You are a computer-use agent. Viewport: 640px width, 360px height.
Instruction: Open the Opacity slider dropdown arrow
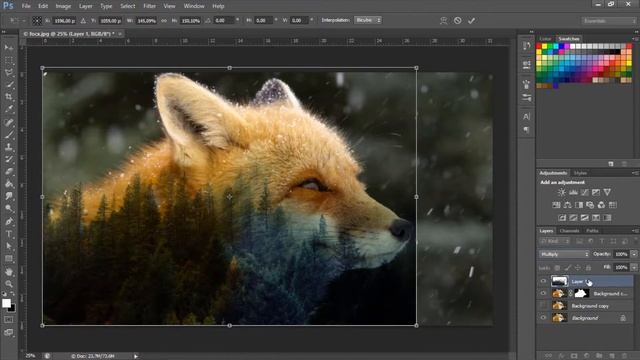tap(634, 254)
